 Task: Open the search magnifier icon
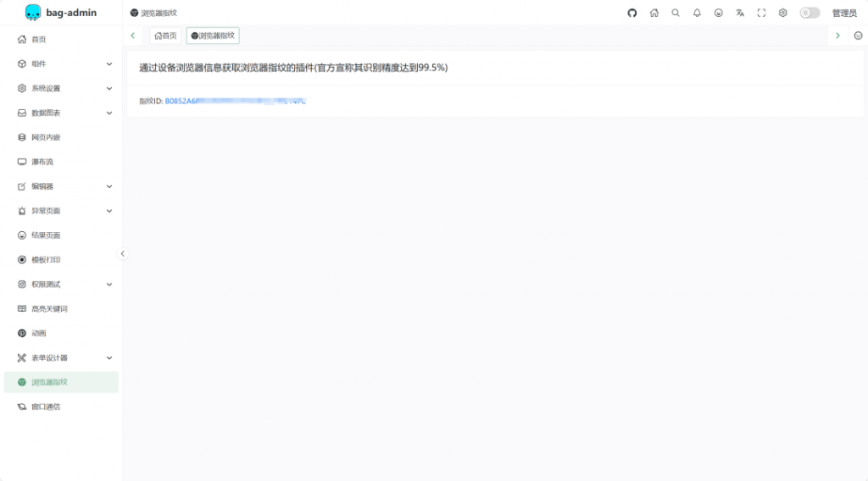coord(676,13)
